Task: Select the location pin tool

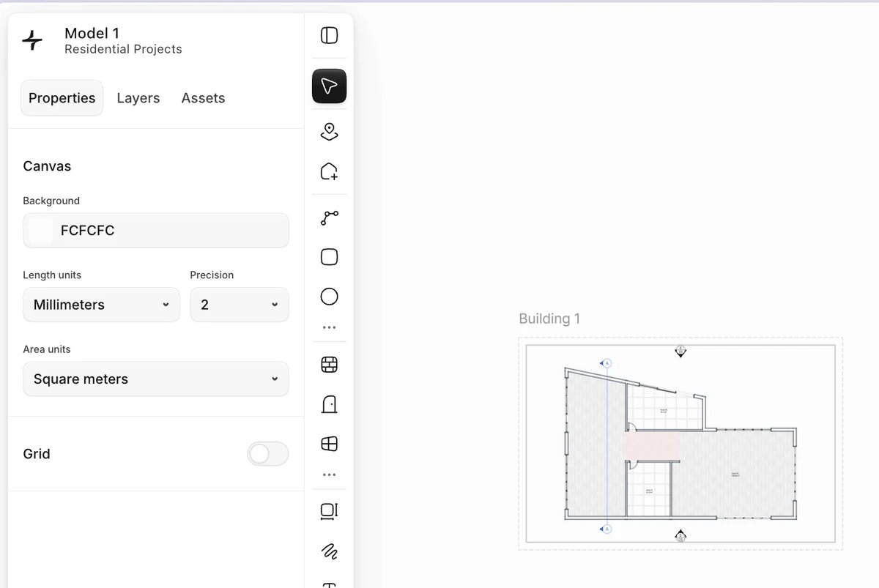Action: click(x=330, y=132)
